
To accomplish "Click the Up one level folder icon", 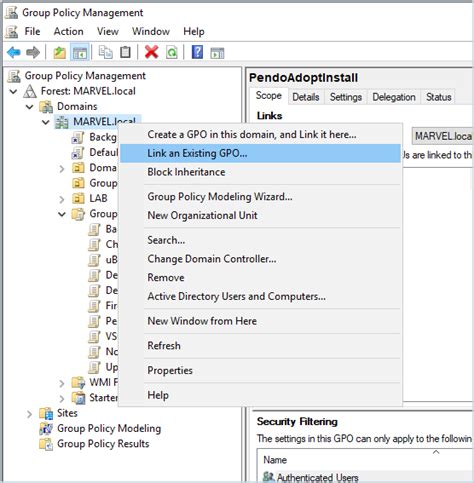I will pos(60,52).
